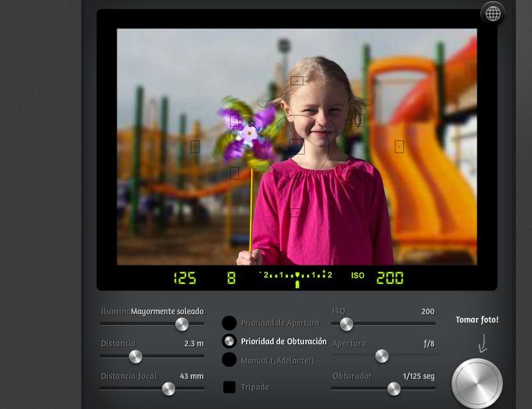Click the Distancia slider knob

(136, 356)
